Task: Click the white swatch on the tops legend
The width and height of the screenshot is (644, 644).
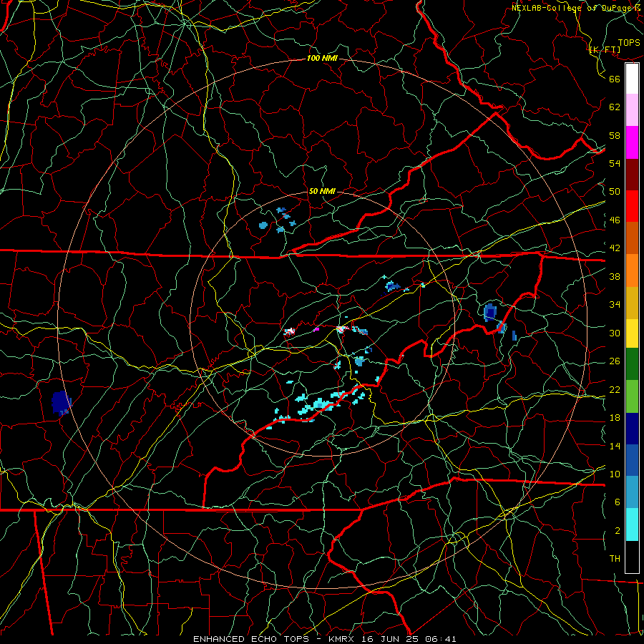Action: point(632,79)
